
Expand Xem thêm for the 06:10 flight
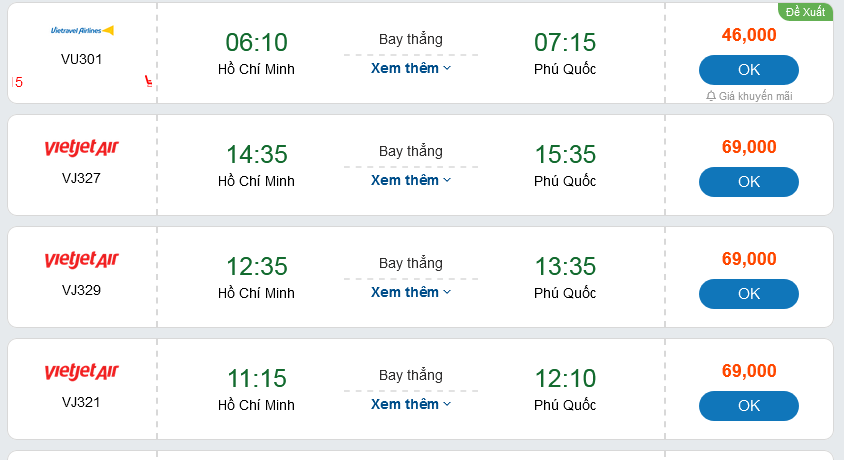pos(411,68)
